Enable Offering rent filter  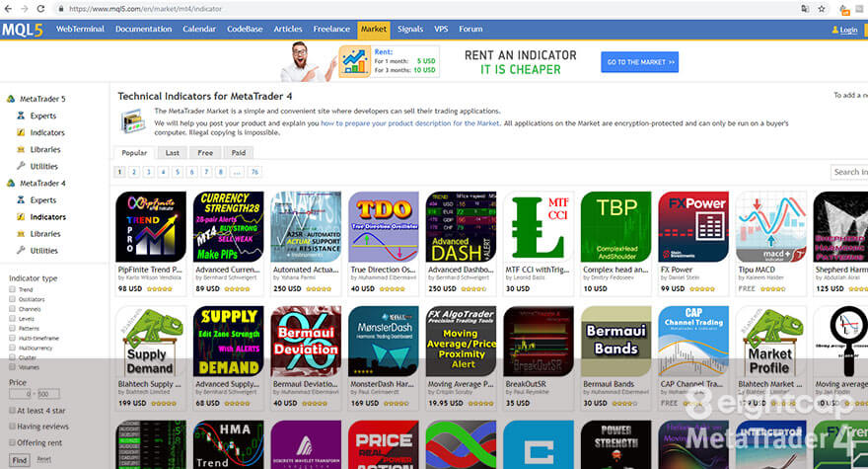pos(12,442)
